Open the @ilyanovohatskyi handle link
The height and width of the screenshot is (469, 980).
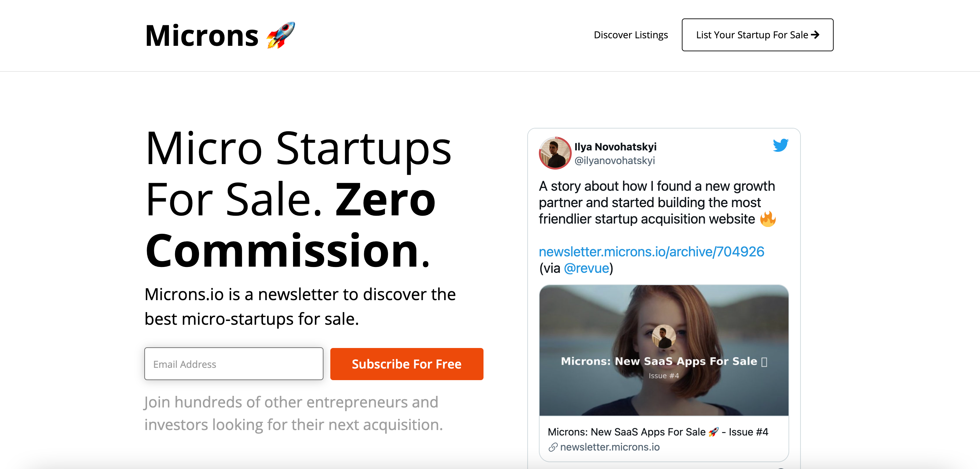click(x=614, y=161)
